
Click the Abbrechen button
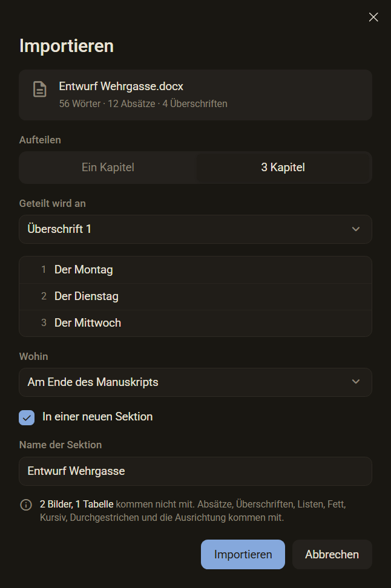[332, 554]
